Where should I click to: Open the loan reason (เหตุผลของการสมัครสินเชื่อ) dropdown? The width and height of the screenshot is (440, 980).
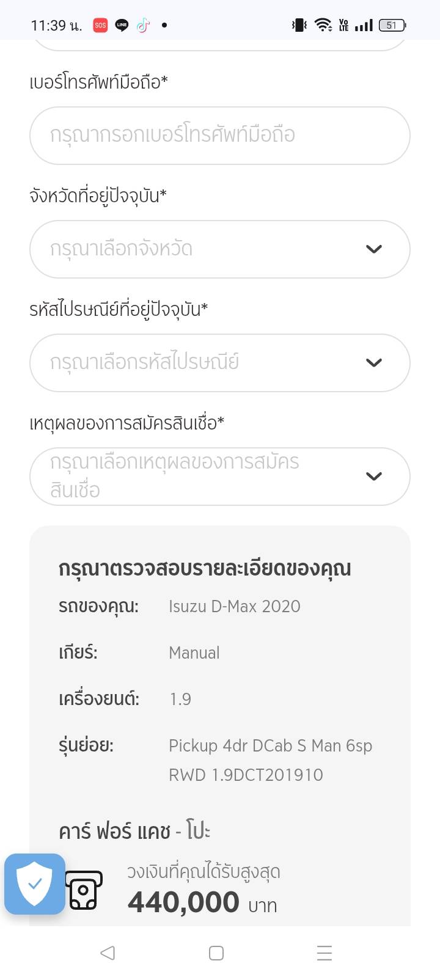pos(208,477)
